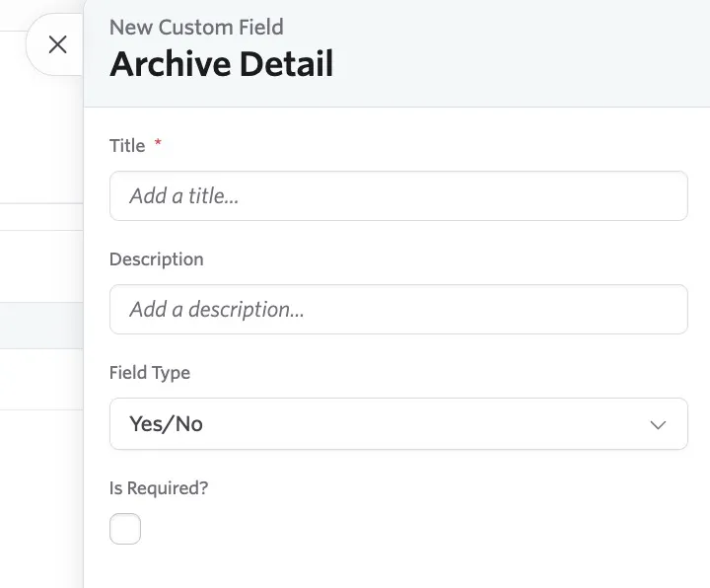This screenshot has width=710, height=588.
Task: Click the Field Type label
Action: point(150,373)
